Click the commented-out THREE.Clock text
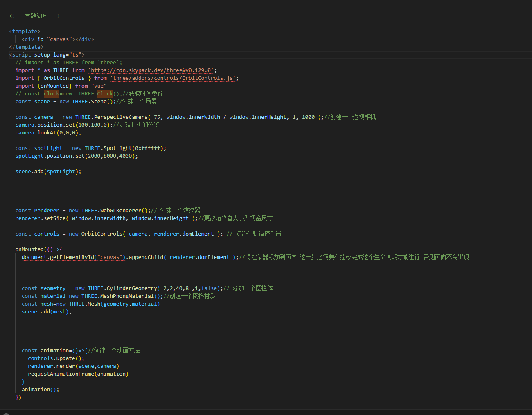 pyautogui.click(x=96, y=94)
